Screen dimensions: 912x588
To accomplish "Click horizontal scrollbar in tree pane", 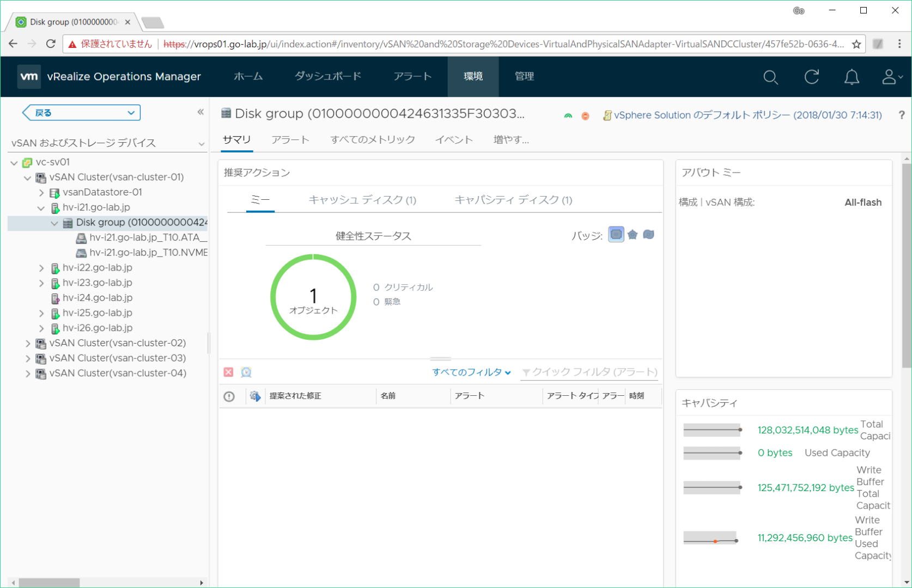I will pyautogui.click(x=50, y=583).
